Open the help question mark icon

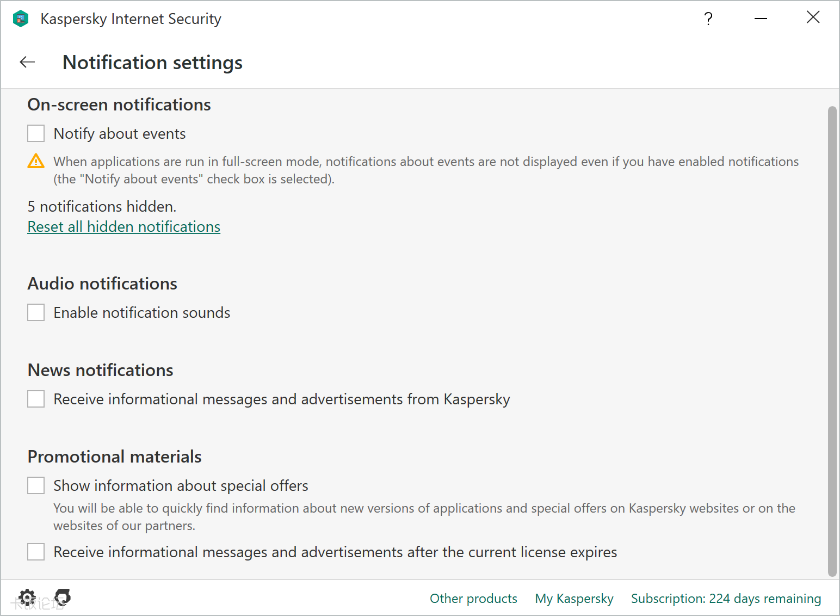[708, 19]
